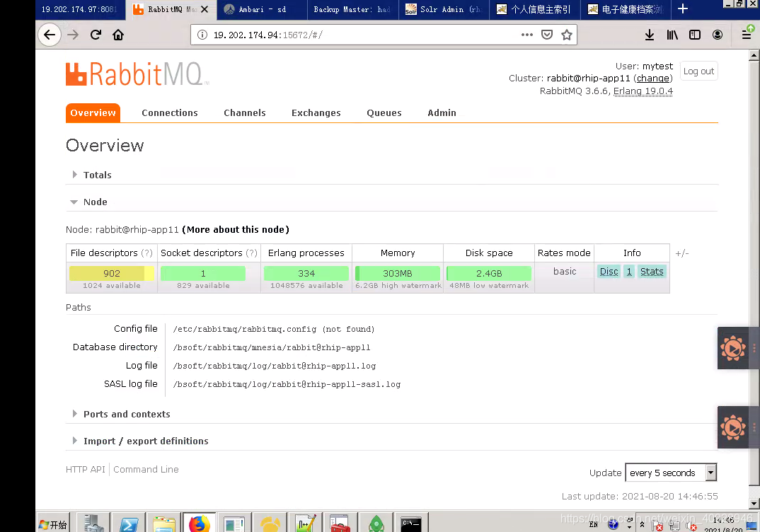Open the Admin tab
Viewport: 760px width, 532px height.
click(x=442, y=113)
